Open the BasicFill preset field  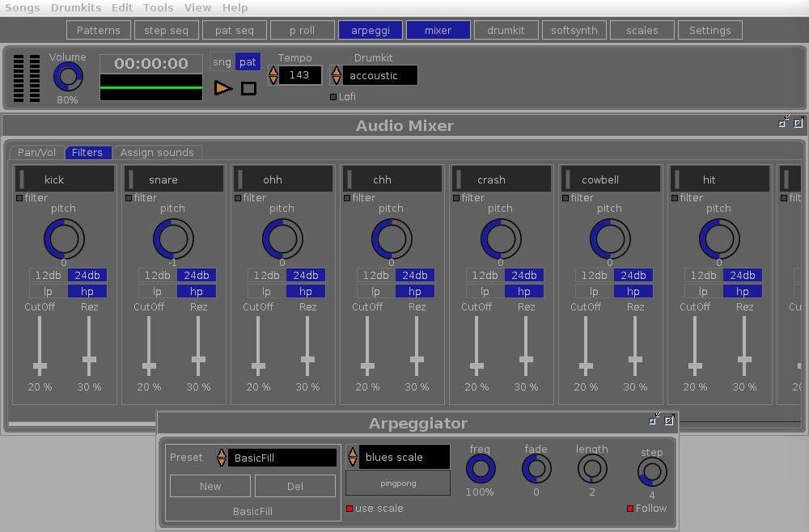pyautogui.click(x=282, y=458)
